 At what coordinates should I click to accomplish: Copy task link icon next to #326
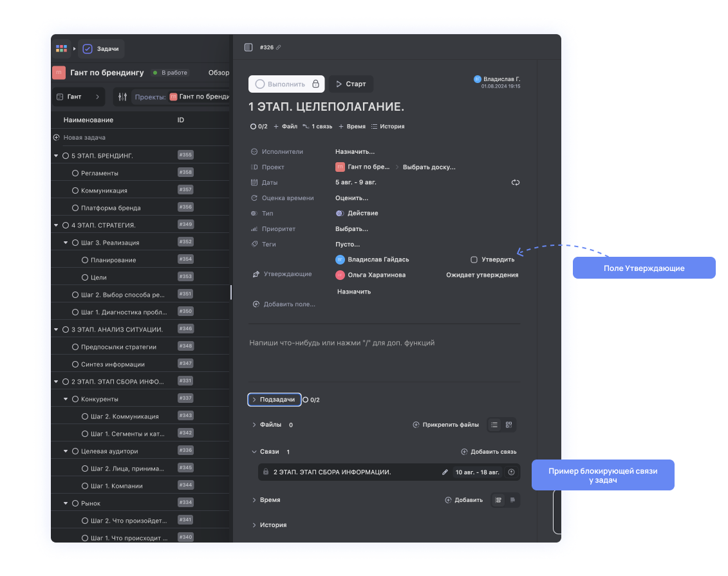tap(279, 48)
